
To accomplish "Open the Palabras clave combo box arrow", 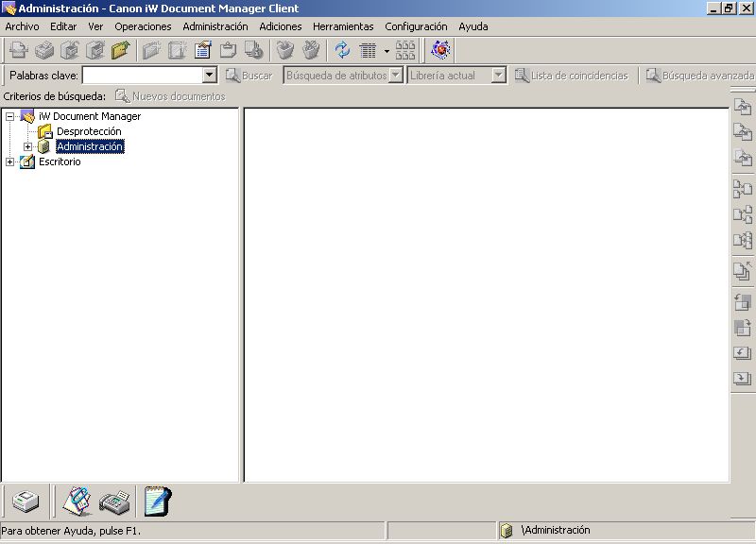I will tap(209, 76).
